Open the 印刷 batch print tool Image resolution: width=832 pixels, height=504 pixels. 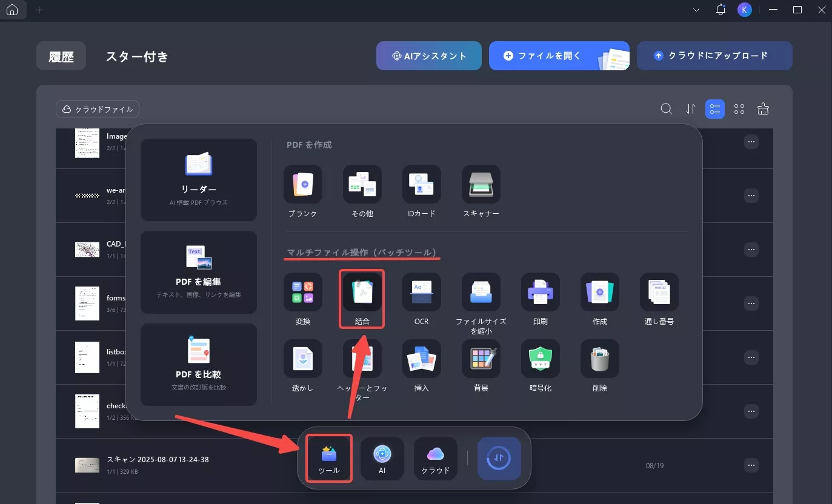click(x=541, y=292)
